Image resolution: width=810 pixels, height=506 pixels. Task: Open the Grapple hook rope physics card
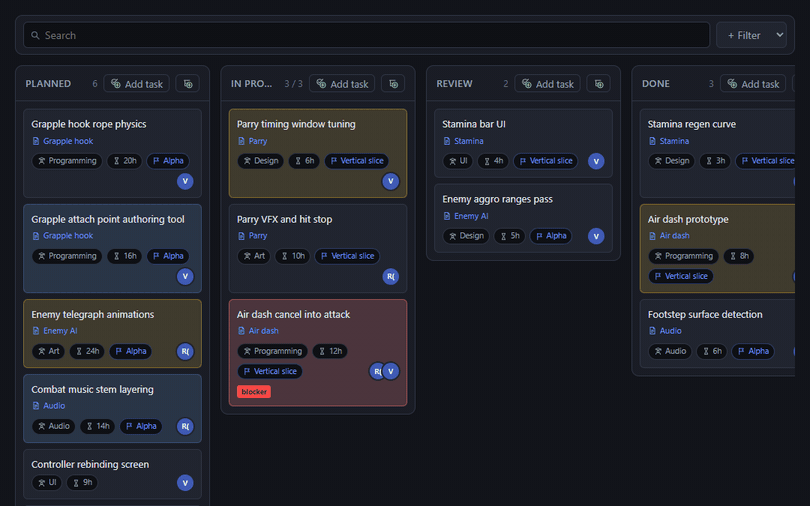tap(112, 153)
